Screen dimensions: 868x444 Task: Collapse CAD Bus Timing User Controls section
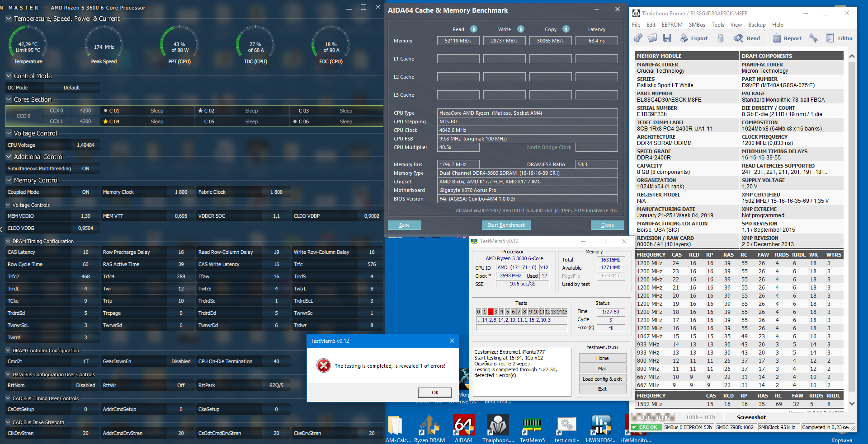[8, 398]
